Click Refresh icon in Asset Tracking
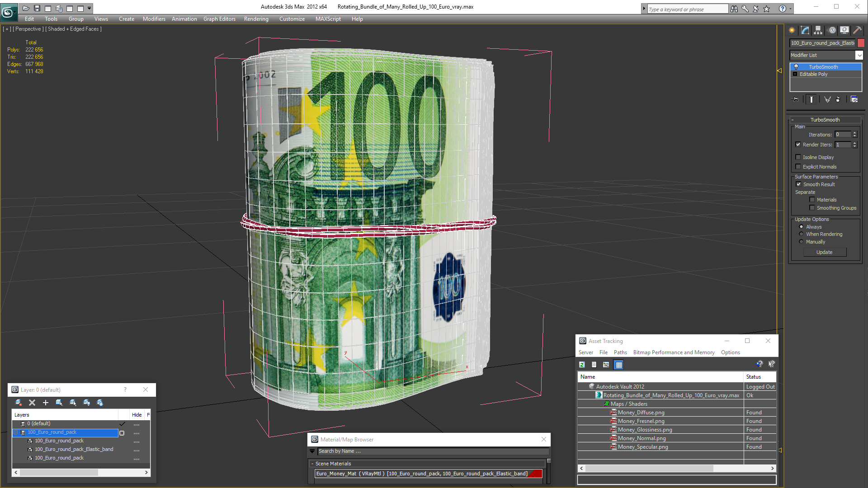This screenshot has height=488, width=868. [582, 365]
